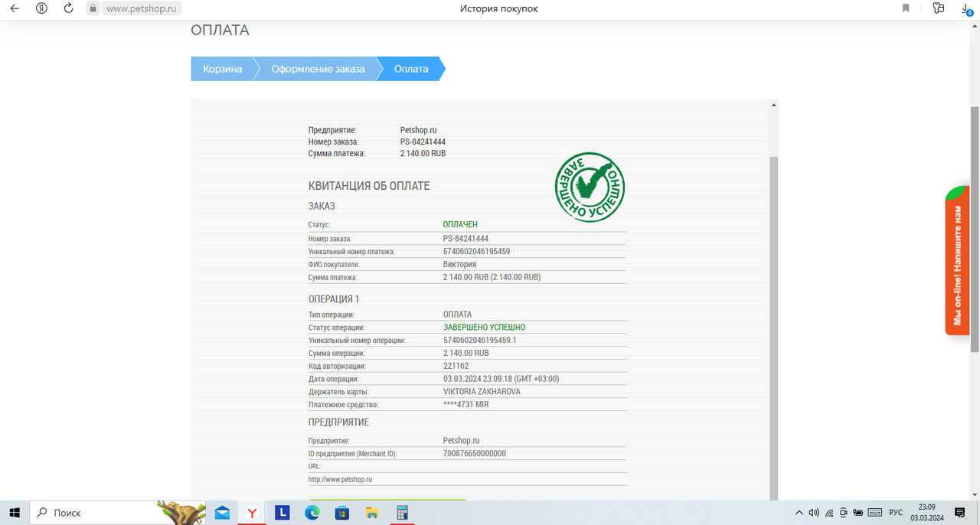This screenshot has width=980, height=525.
Task: Click the История покупок page title
Action: point(498,8)
